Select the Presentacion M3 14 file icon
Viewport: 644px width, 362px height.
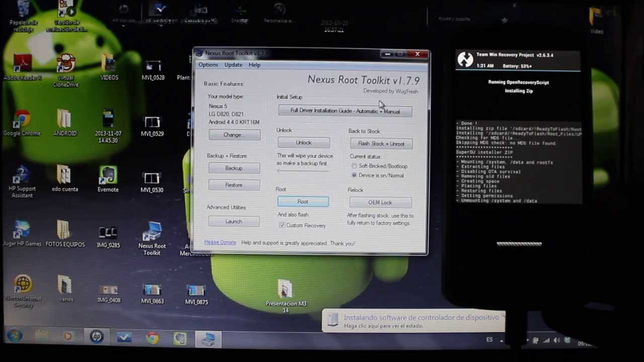[x=285, y=297]
